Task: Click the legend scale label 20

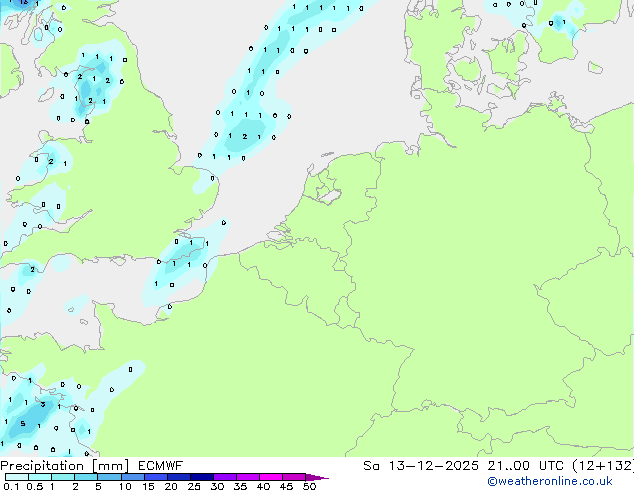Action: 171,486
